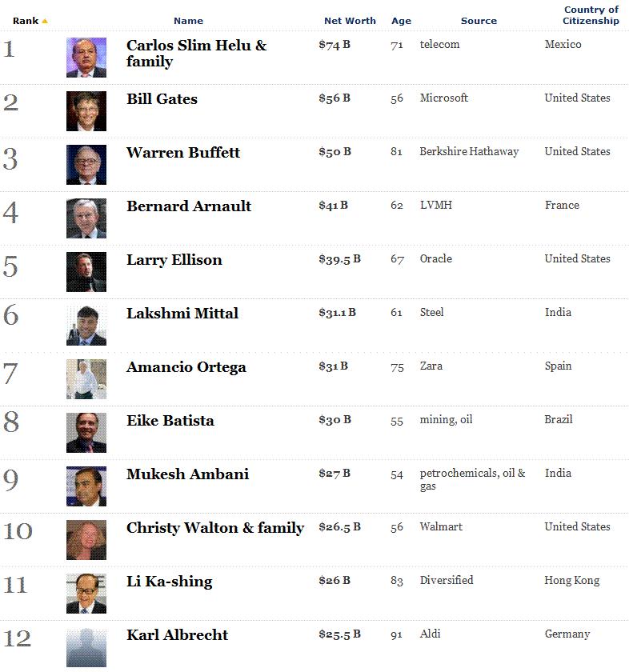Click Larry Ellison's photo thumbnail
Image resolution: width=629 pixels, height=672 pixels.
click(x=86, y=272)
